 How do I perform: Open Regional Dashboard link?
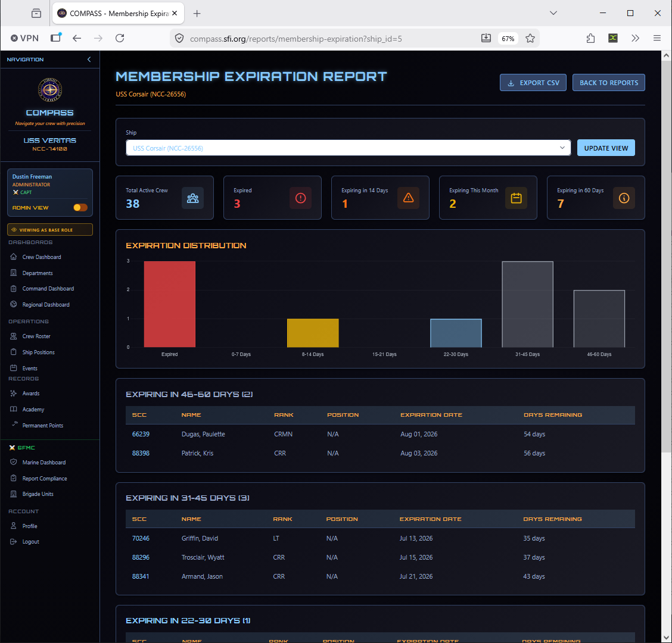click(46, 305)
